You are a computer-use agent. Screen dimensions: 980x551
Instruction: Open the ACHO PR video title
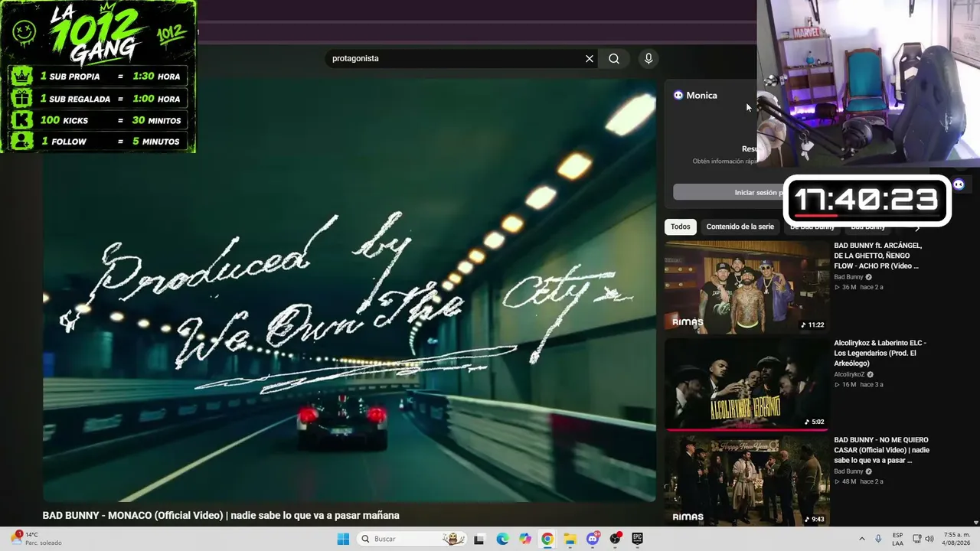click(x=878, y=256)
